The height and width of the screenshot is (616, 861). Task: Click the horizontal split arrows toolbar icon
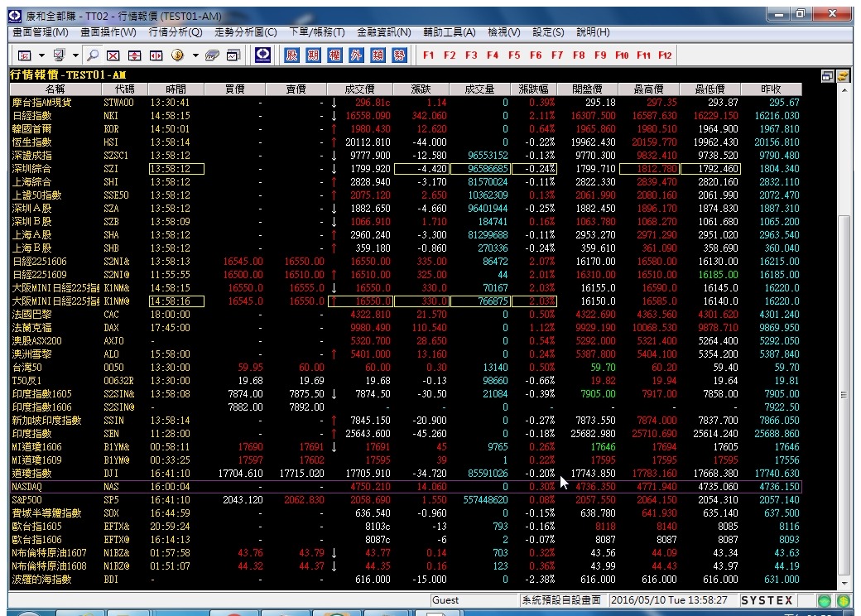156,55
